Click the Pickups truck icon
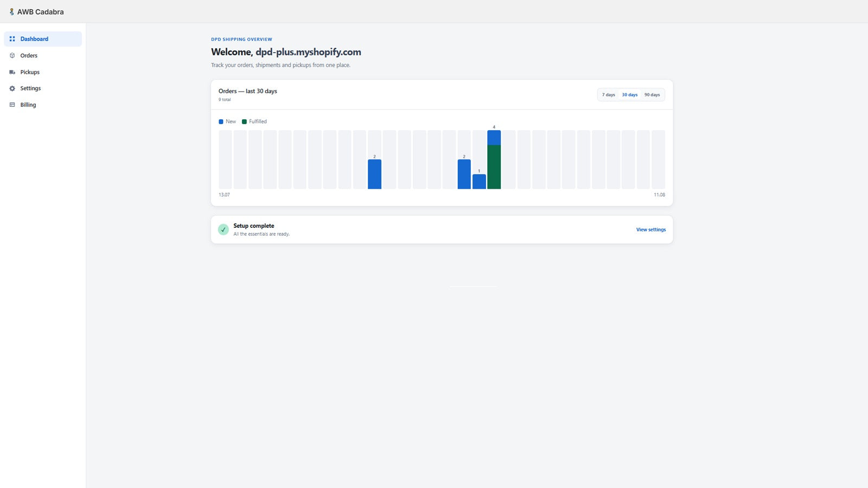868x488 pixels. (x=12, y=72)
